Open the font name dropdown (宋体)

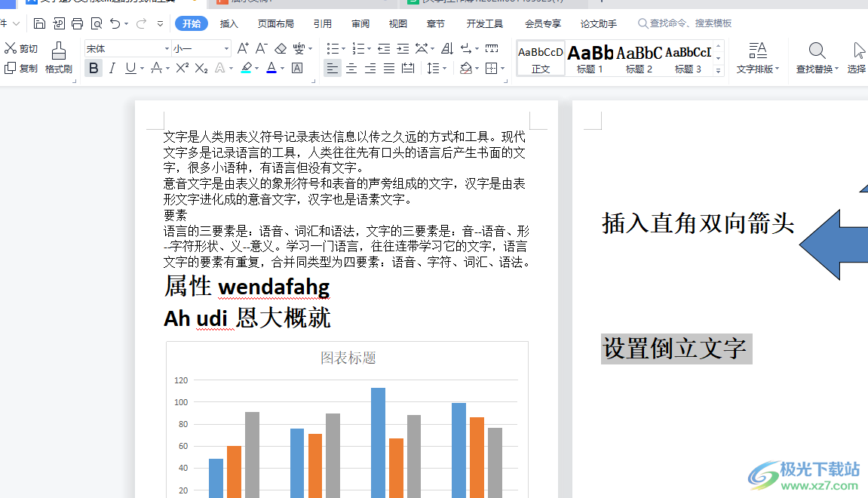pos(167,49)
